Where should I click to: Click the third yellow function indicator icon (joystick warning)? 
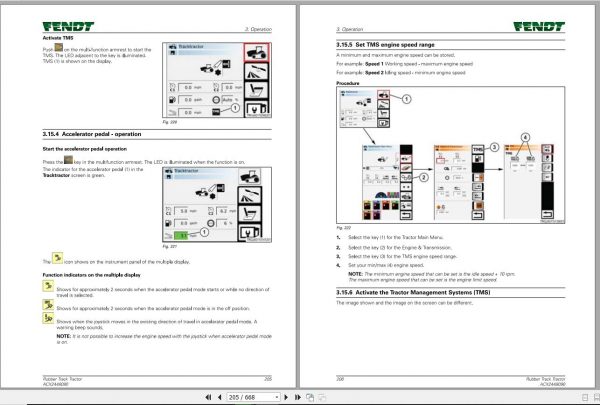tap(48, 318)
